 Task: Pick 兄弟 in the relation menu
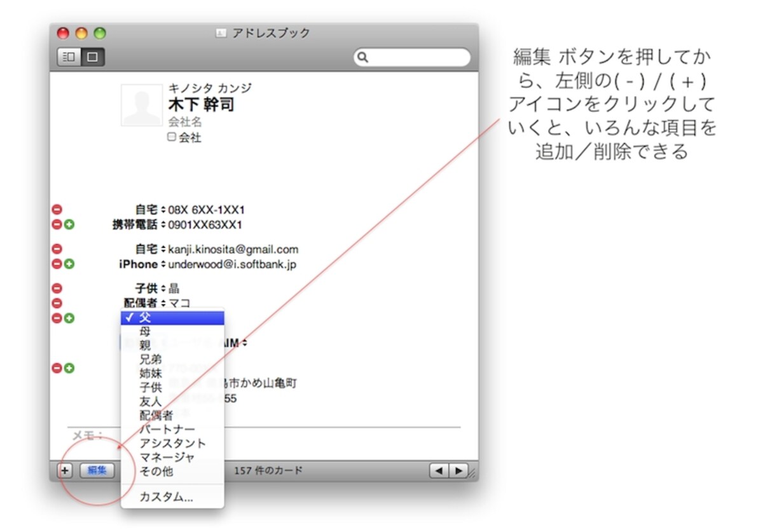[172, 360]
